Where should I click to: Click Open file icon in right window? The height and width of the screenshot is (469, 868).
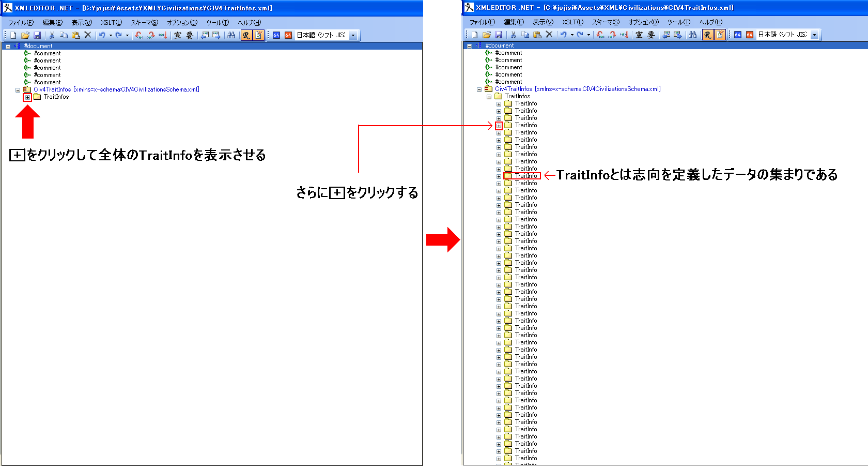pos(486,35)
